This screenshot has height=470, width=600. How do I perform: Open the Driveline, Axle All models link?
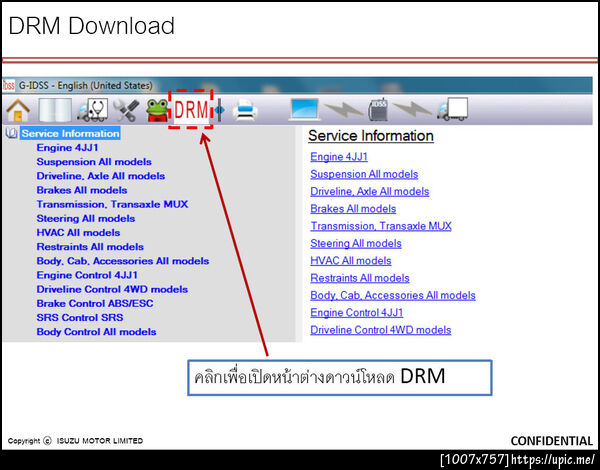click(370, 191)
